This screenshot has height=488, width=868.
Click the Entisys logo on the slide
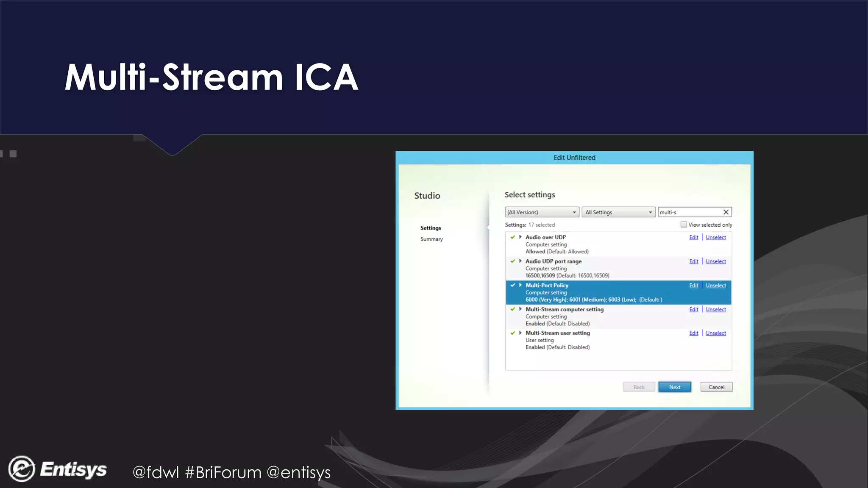[58, 469]
